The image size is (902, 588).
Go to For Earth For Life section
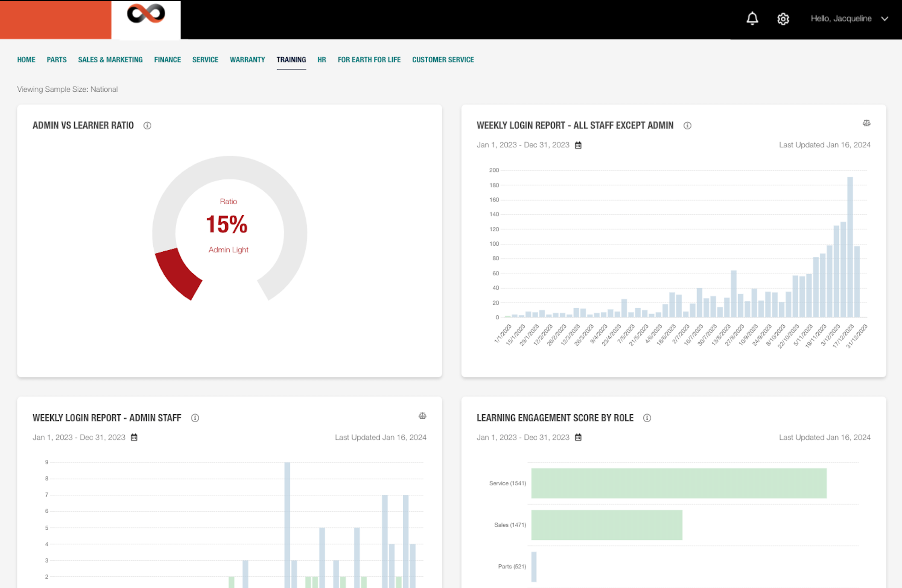pyautogui.click(x=369, y=60)
